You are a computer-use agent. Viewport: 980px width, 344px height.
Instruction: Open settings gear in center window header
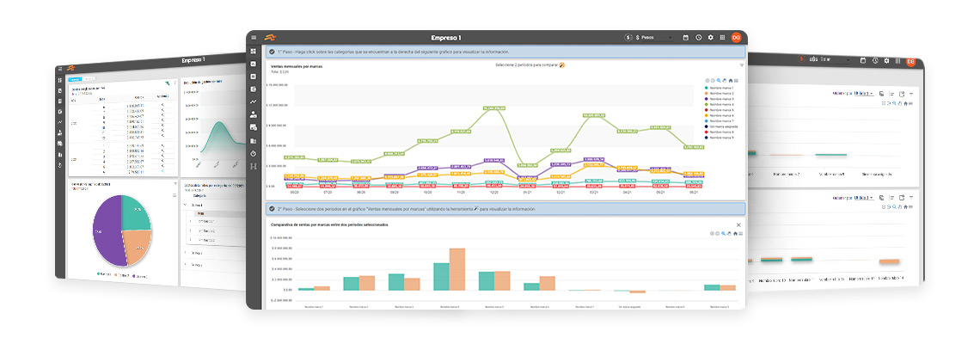(711, 38)
